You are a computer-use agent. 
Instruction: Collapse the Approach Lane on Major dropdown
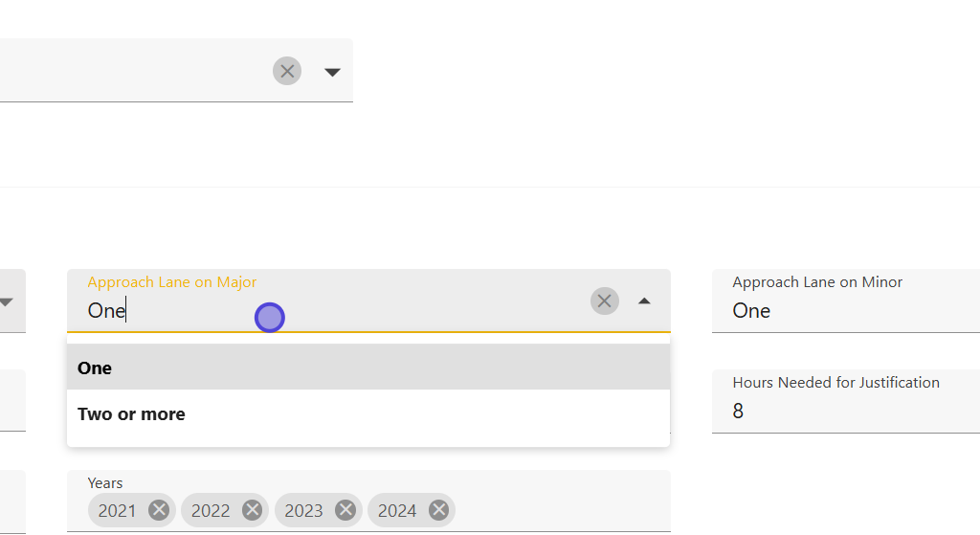click(x=644, y=301)
